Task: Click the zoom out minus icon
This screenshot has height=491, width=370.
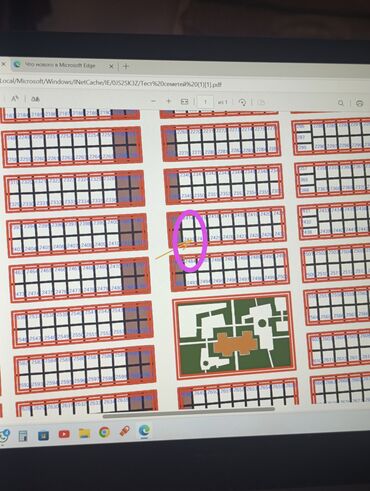Action: click(x=154, y=101)
